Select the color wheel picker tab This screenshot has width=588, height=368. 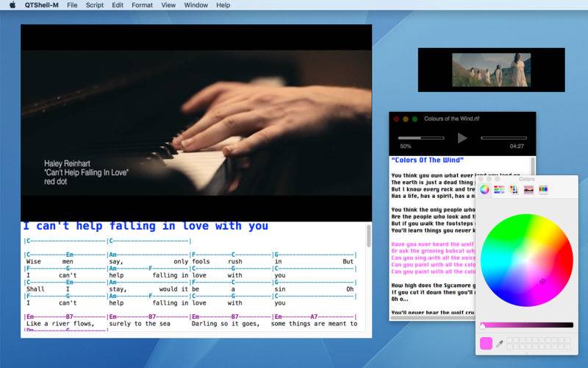[x=484, y=190]
